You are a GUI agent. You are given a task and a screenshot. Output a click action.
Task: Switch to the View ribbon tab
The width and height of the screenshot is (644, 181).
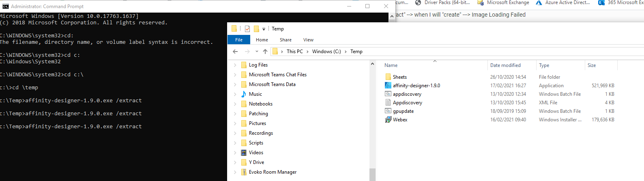(x=308, y=40)
